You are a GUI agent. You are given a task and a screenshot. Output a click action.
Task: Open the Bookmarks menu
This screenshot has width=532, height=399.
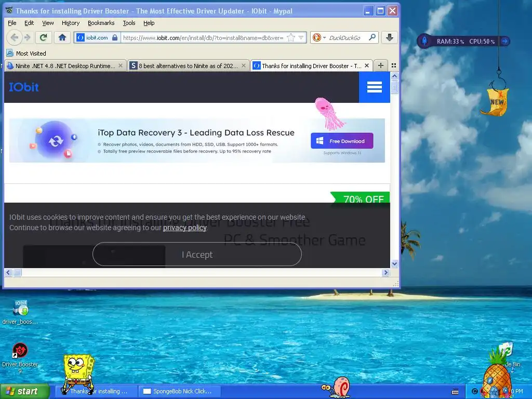pos(101,23)
